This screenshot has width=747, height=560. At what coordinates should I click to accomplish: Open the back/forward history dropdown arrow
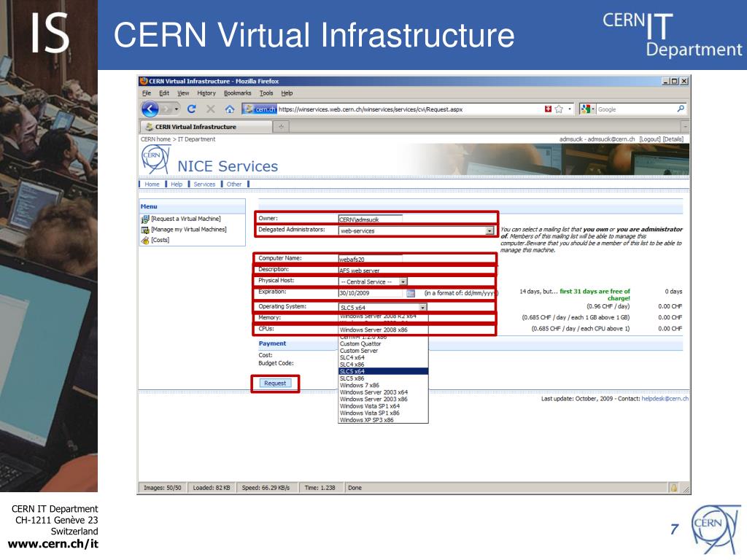pyautogui.click(x=177, y=109)
